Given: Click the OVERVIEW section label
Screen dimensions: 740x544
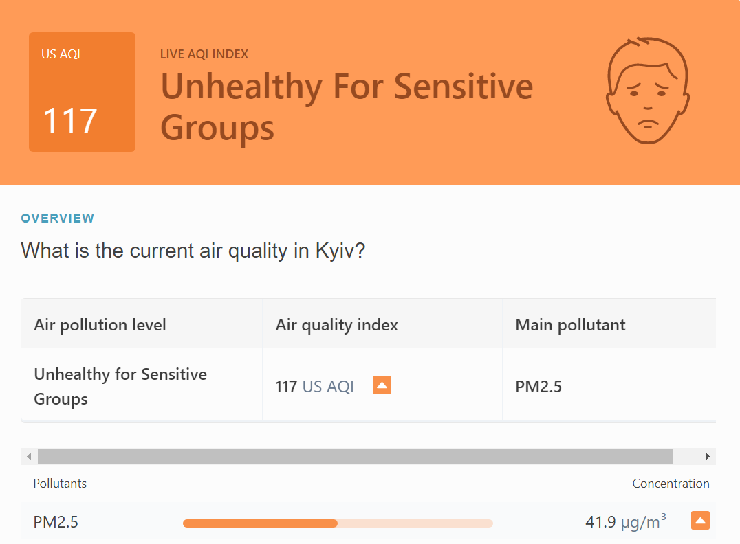Looking at the screenshot, I should [x=58, y=218].
